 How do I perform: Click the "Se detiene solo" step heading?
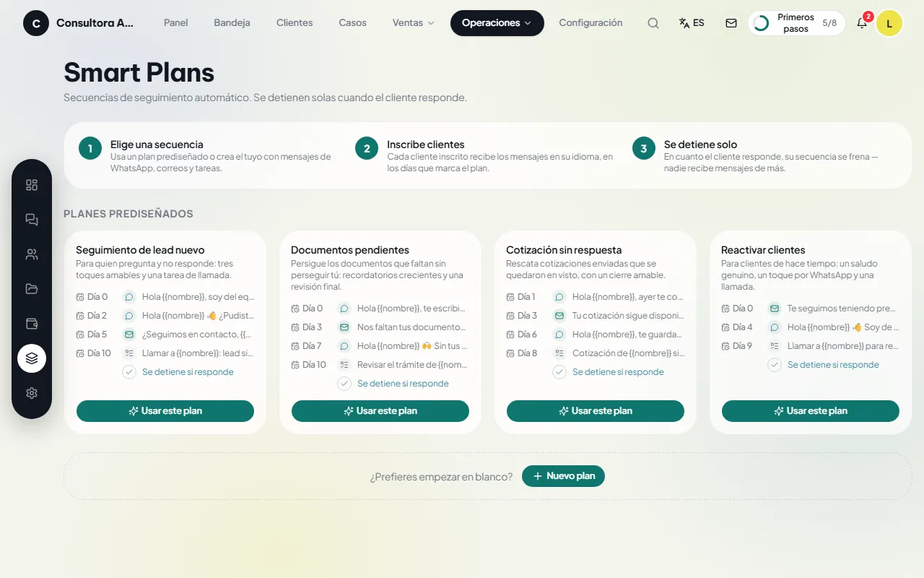point(700,144)
